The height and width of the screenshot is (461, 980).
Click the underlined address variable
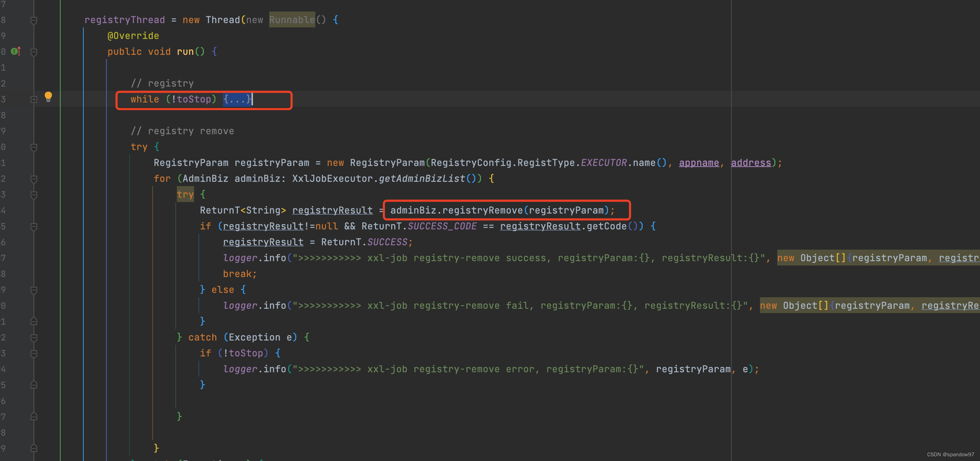click(x=751, y=163)
